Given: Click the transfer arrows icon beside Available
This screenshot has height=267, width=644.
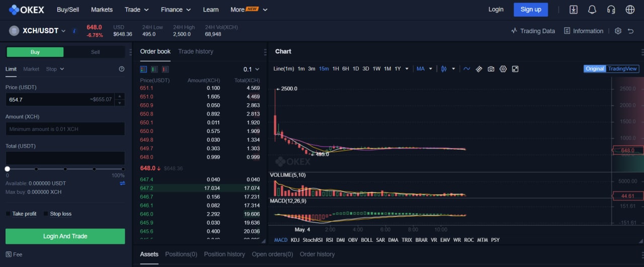Looking at the screenshot, I should click(x=122, y=183).
